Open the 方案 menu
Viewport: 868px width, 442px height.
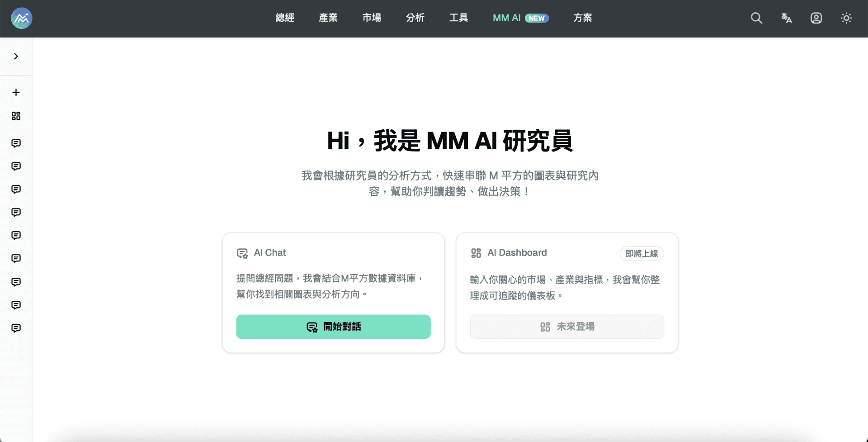pos(583,18)
